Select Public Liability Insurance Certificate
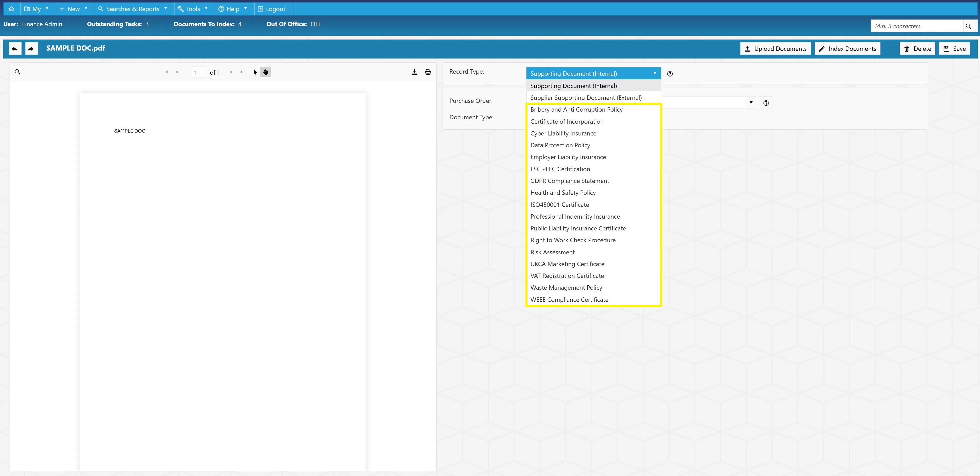Screen dimensions: 980x476 point(593,228)
